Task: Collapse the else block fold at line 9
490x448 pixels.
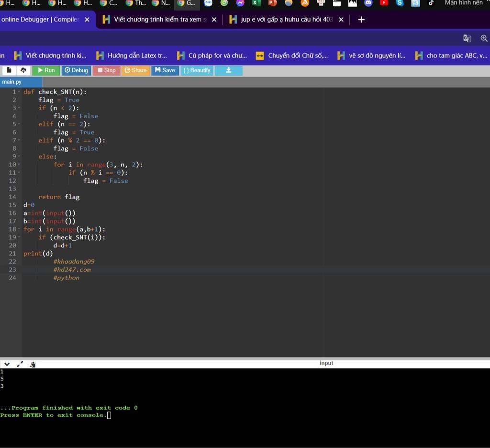Action: click(x=19, y=157)
